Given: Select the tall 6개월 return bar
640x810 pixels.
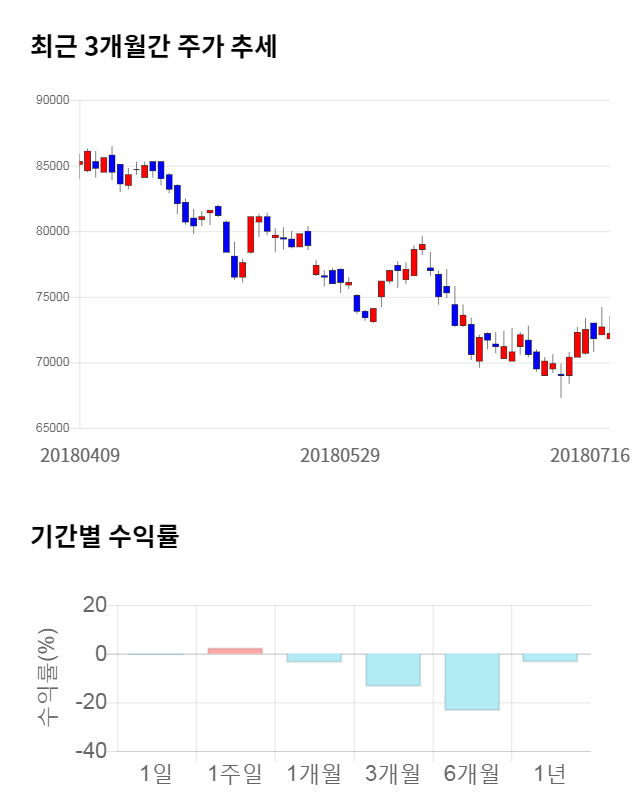Looking at the screenshot, I should tap(472, 682).
